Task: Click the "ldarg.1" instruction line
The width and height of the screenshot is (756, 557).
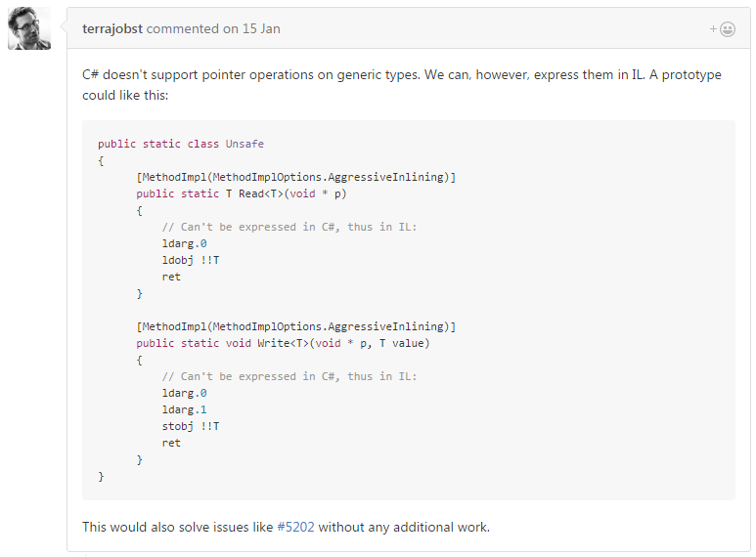Action: click(x=184, y=409)
